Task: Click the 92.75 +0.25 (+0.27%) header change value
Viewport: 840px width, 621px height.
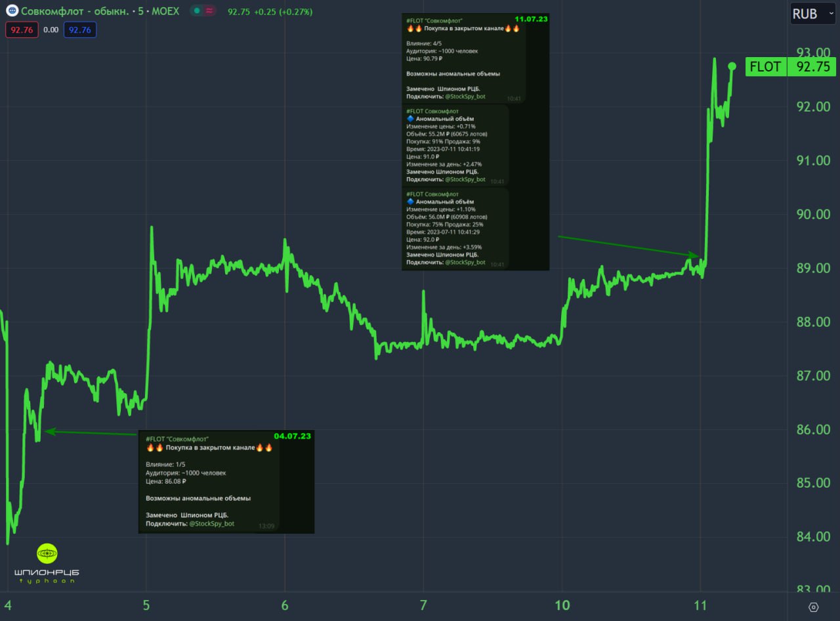Action: tap(270, 12)
